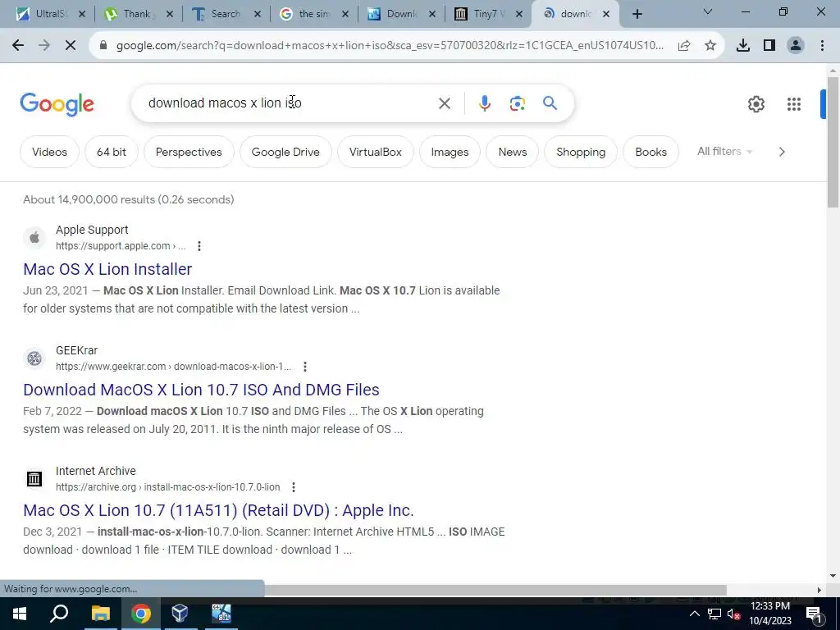
Task: Select the Perspectives filter chip
Action: (x=189, y=152)
